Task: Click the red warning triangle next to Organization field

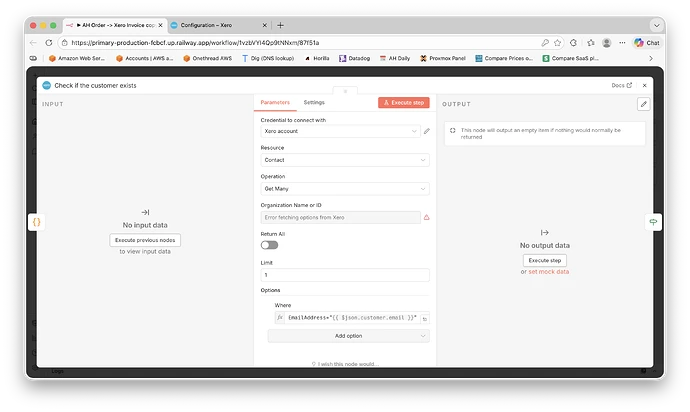Action: point(427,217)
